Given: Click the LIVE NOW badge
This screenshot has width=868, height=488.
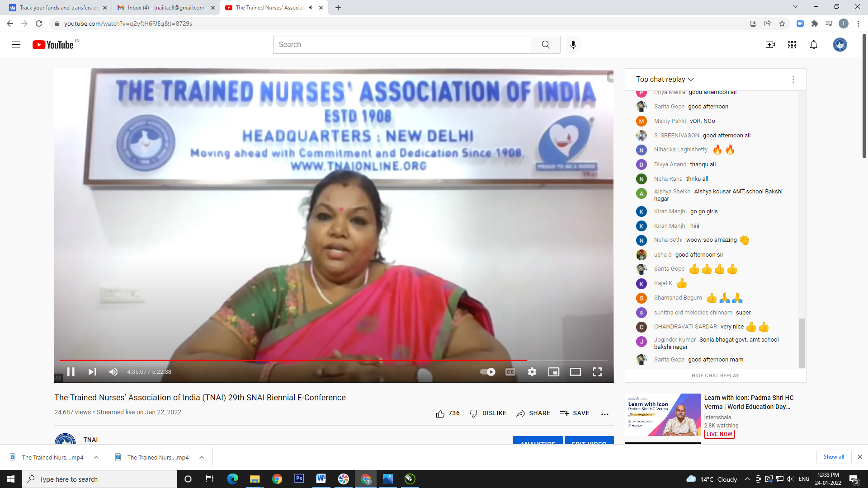Looking at the screenshot, I should coord(719,434).
